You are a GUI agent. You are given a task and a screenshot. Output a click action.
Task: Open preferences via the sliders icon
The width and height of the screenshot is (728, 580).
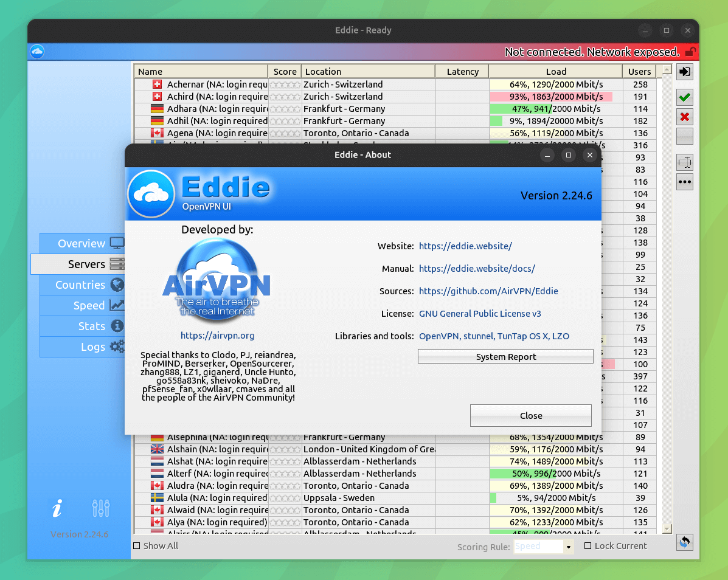(101, 508)
